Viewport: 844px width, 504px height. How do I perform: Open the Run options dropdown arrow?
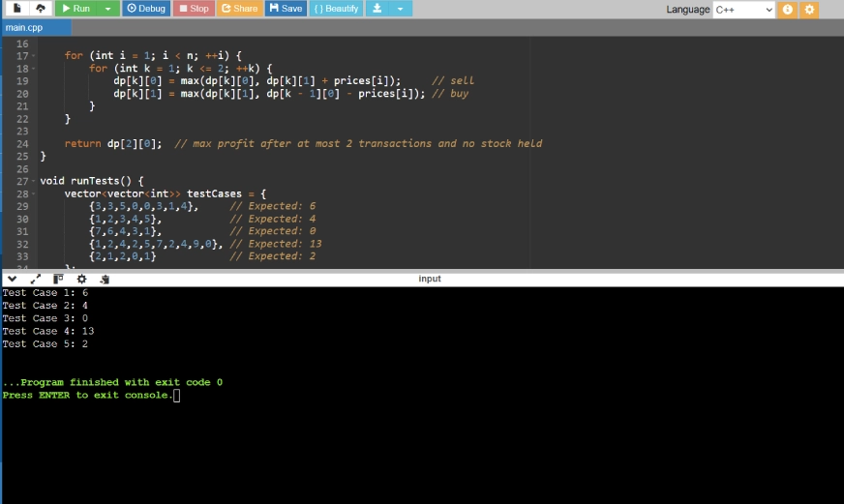tap(108, 9)
